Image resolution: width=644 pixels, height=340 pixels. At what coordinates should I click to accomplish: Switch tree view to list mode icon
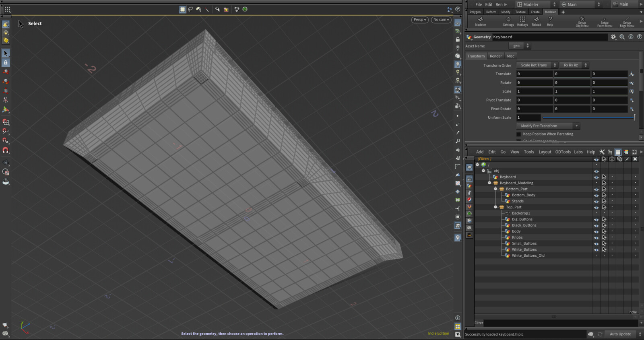point(618,152)
